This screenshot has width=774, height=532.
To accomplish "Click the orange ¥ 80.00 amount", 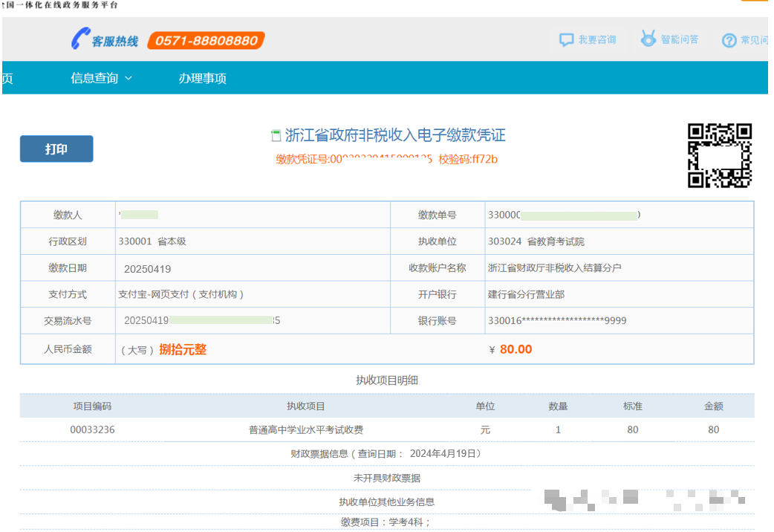I will click(515, 349).
